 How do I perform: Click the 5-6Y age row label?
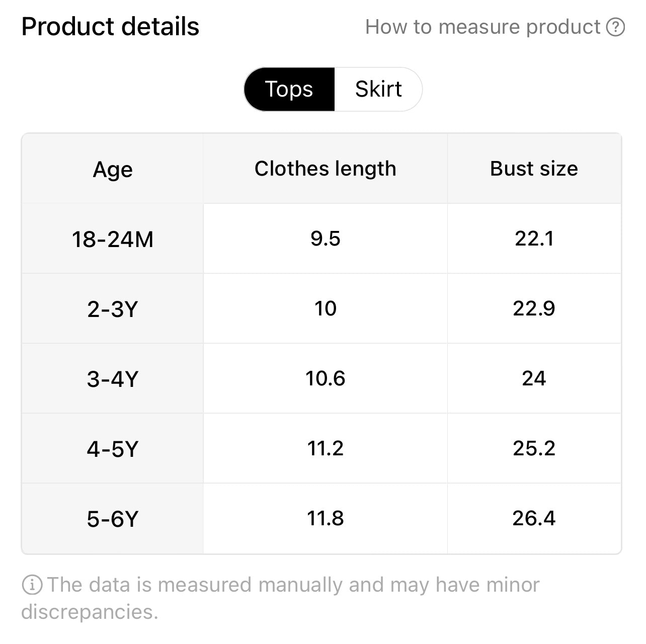tap(113, 518)
